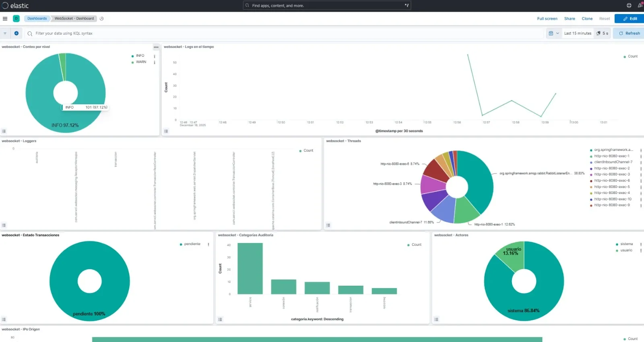The height and width of the screenshot is (342, 644).
Task: Open WARN legend item options
Action: click(x=155, y=62)
